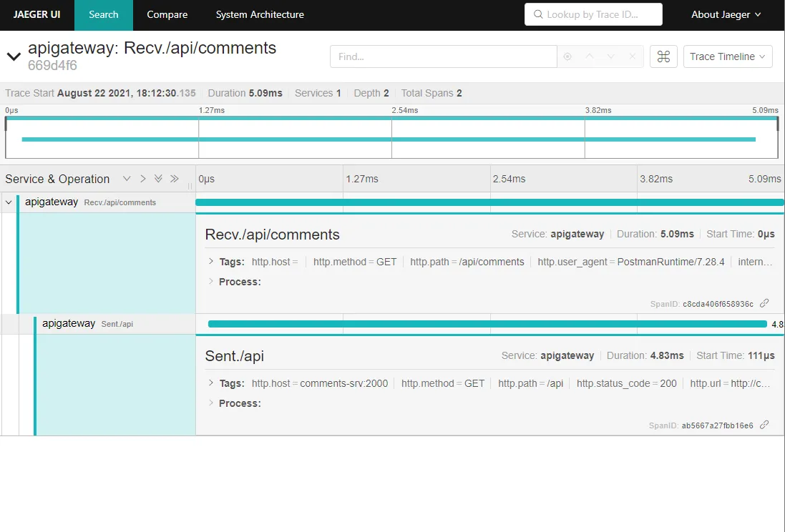Collapse all spans double-chevron icon

tap(174, 179)
